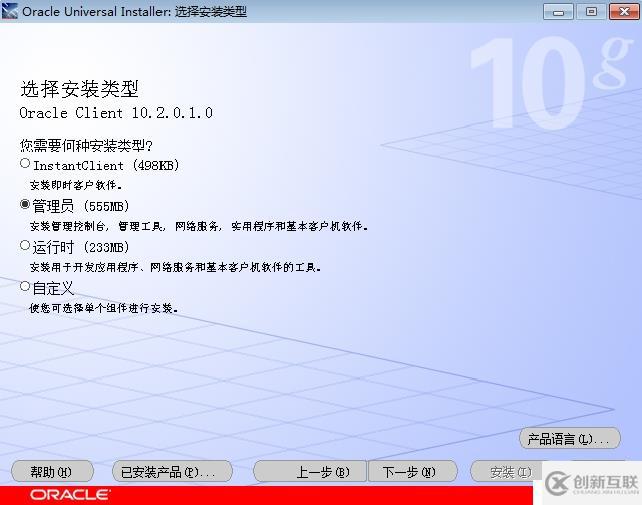Image resolution: width=642 pixels, height=505 pixels.
Task: Click the 使您可选择单个组件进行安装 description
Action: [104, 308]
